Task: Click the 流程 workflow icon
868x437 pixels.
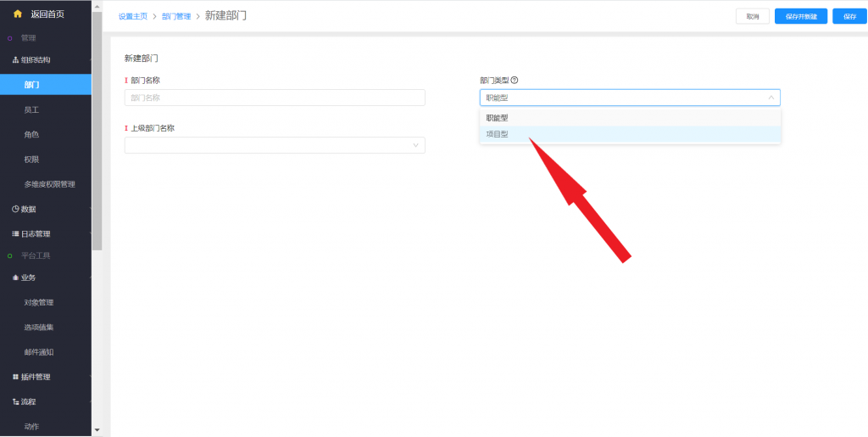Action: coord(15,401)
